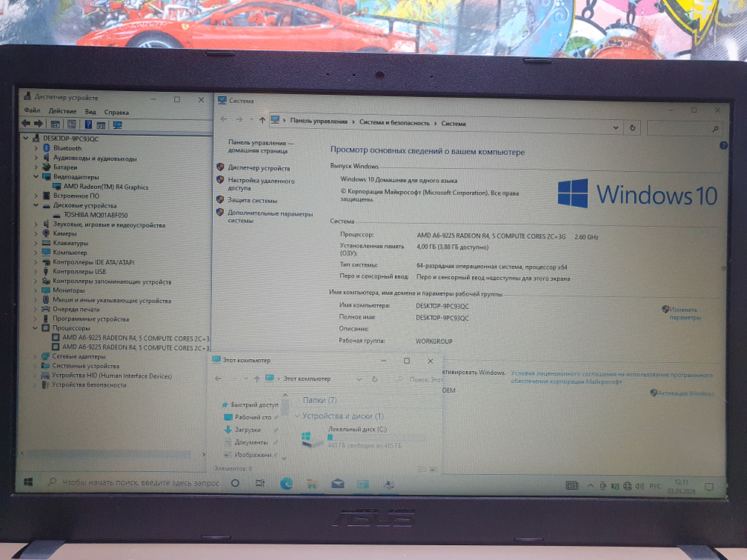The height and width of the screenshot is (560, 747).
Task: Collapse the DESKTOP-9PC93QC root node
Action: pos(25,139)
